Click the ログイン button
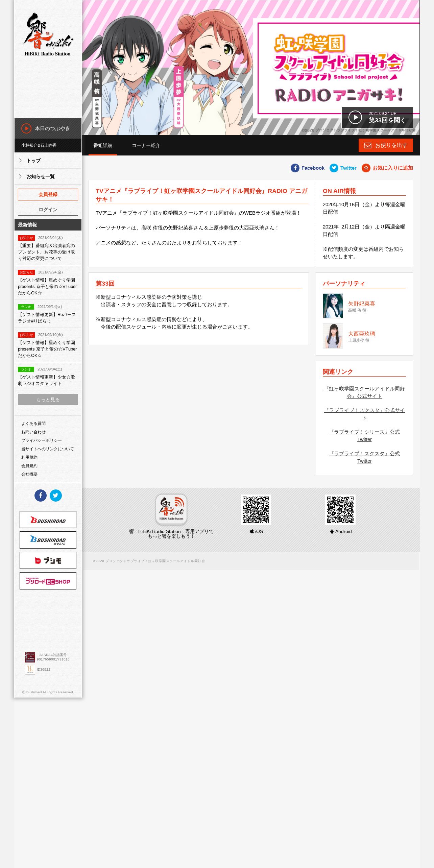434x868 pixels. [48, 210]
